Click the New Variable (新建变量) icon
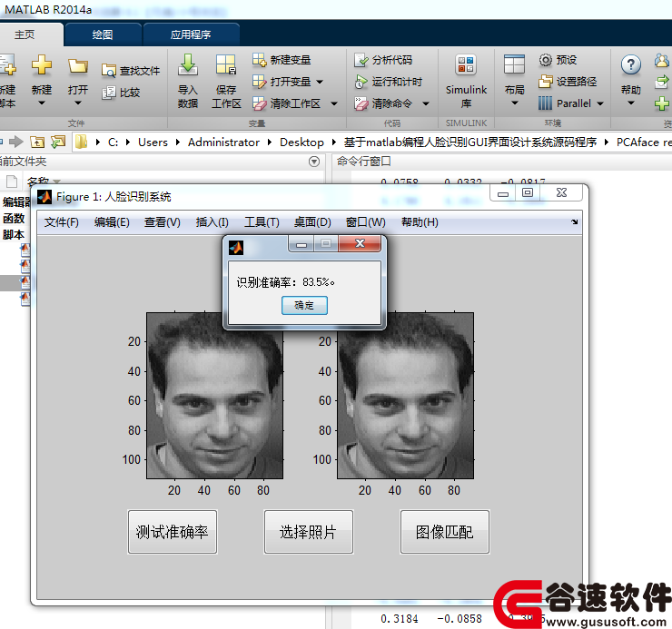 pyautogui.click(x=260, y=60)
